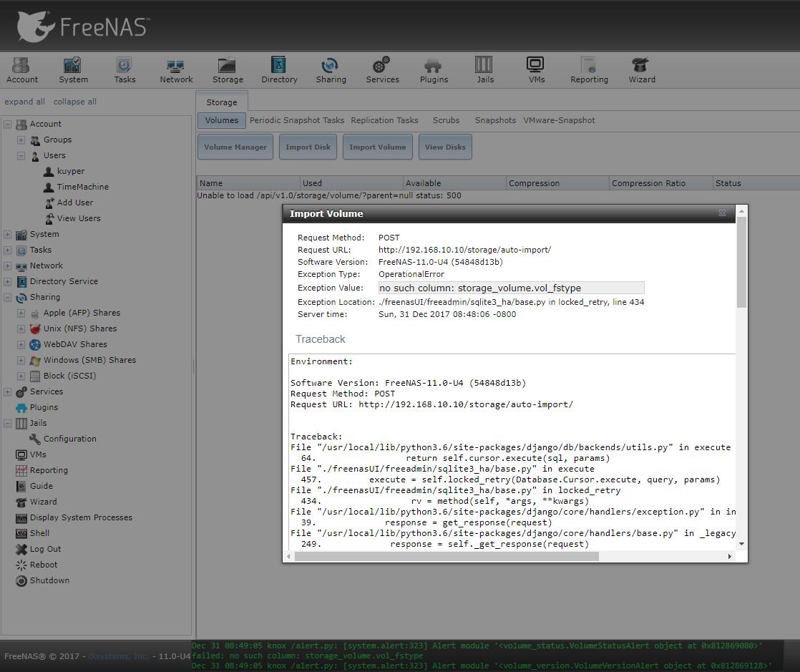Click the traceback horizontal scrollbar
The width and height of the screenshot is (800, 672).
pos(447,556)
